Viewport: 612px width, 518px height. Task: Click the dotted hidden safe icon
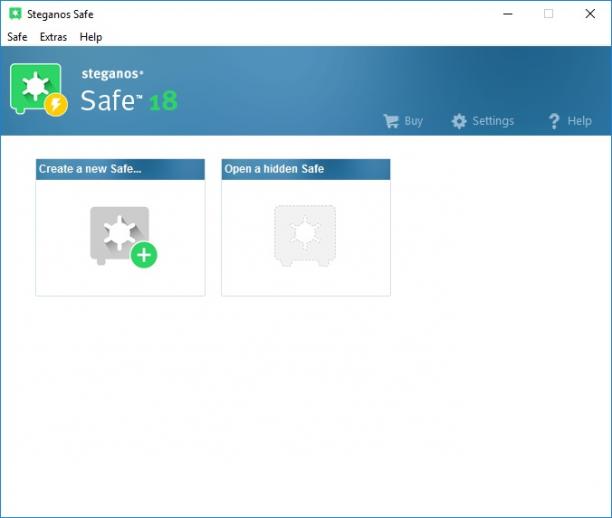tap(305, 236)
